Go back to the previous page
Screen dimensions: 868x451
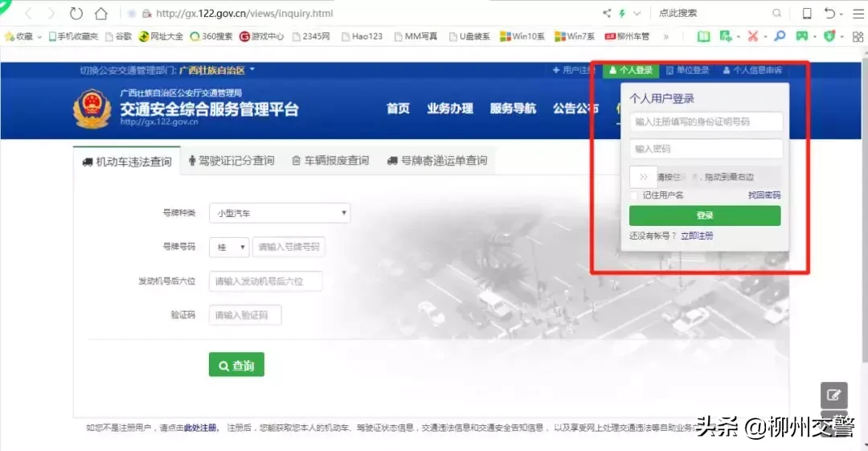(x=29, y=14)
